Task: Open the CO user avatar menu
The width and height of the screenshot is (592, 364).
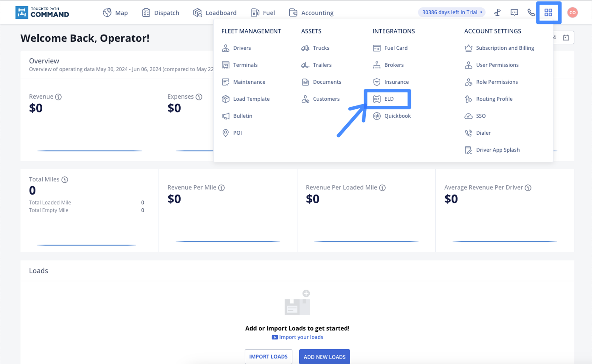Action: (572, 12)
